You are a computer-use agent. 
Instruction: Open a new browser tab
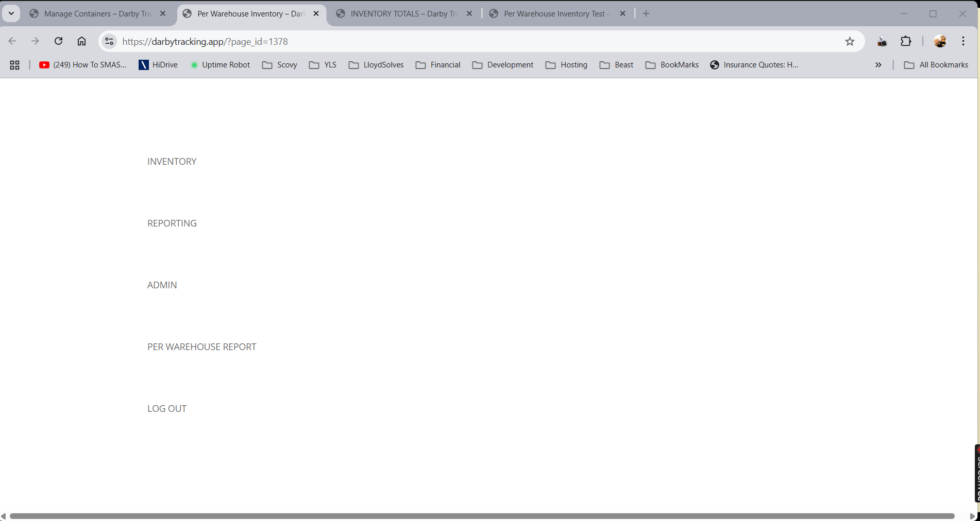pyautogui.click(x=646, y=14)
